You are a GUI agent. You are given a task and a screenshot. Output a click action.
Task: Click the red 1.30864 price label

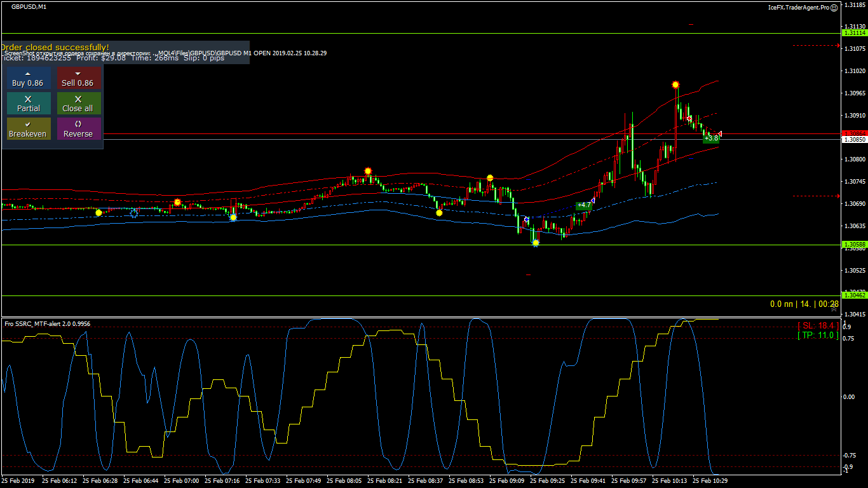tap(854, 133)
